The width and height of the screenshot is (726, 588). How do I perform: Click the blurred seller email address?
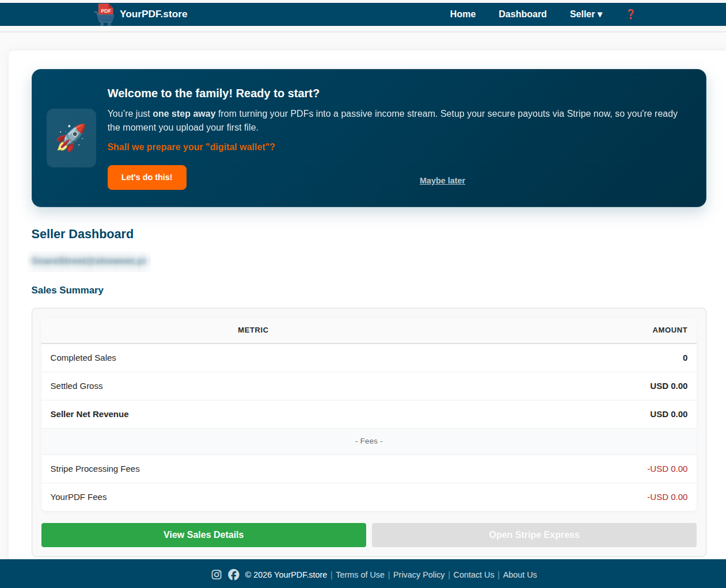[89, 261]
